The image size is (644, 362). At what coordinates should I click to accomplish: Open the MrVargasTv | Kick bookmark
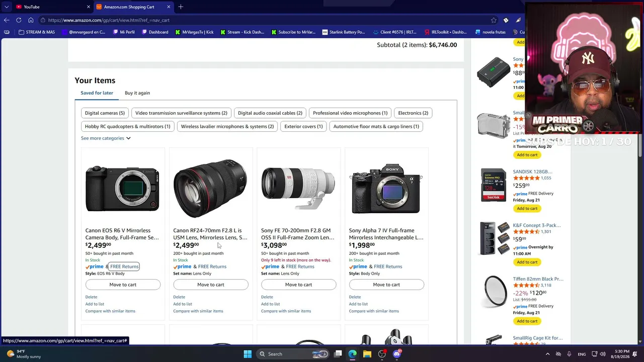(194, 32)
